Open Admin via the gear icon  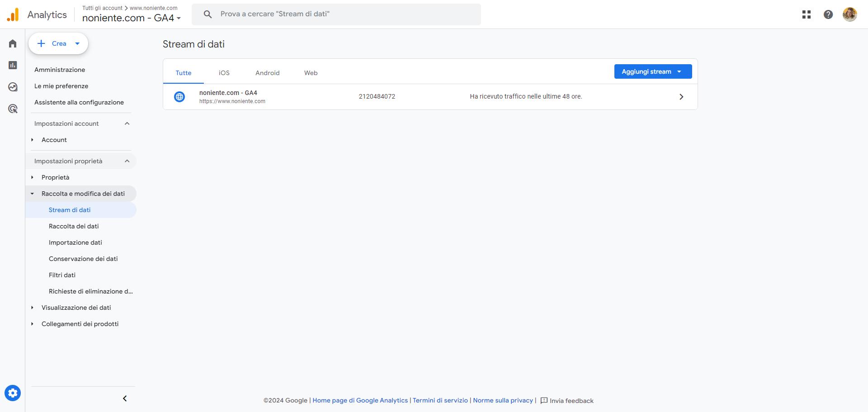click(x=12, y=393)
